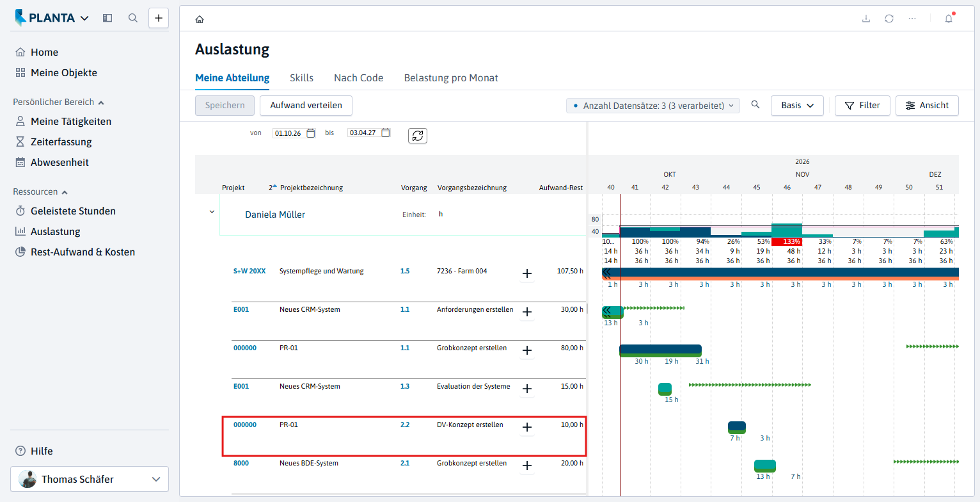Open the Filter button
The height and width of the screenshot is (502, 980).
pyautogui.click(x=862, y=106)
